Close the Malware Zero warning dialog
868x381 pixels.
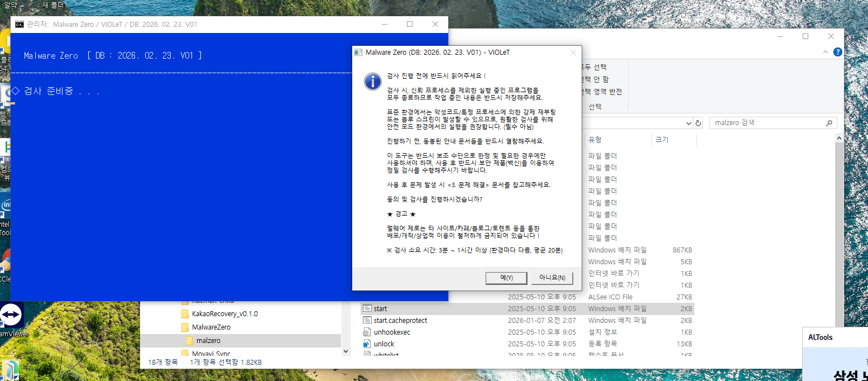[573, 53]
